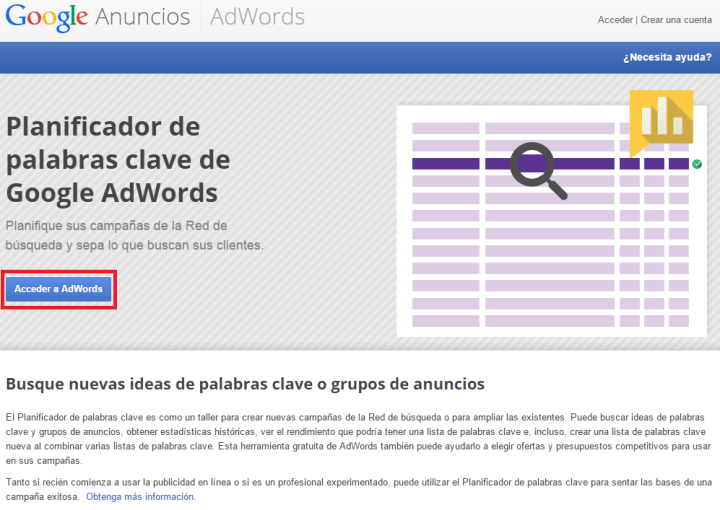Click the magnifying glass illustration icon
The image size is (720, 510).
pos(538,171)
